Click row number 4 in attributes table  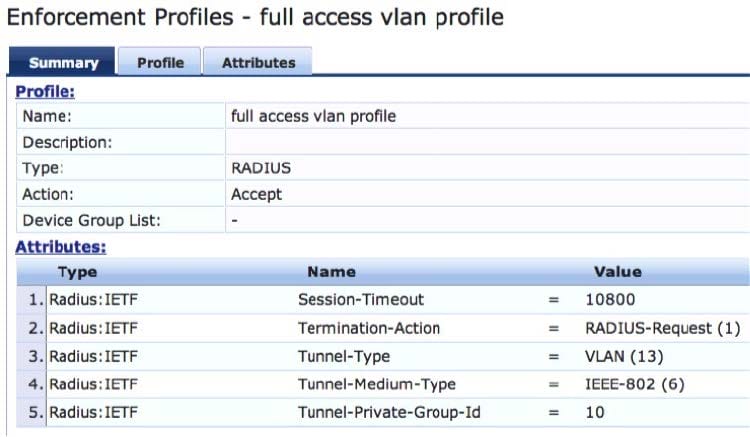click(x=35, y=384)
